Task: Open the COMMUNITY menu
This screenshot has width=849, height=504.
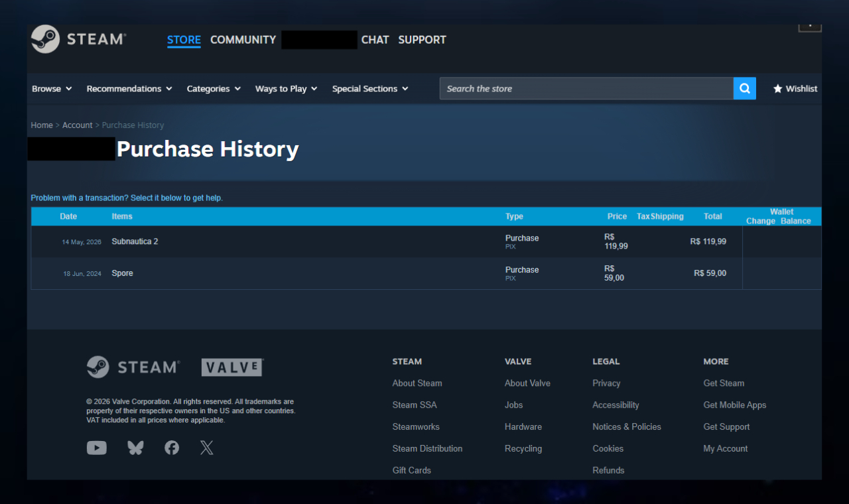Action: [x=243, y=40]
